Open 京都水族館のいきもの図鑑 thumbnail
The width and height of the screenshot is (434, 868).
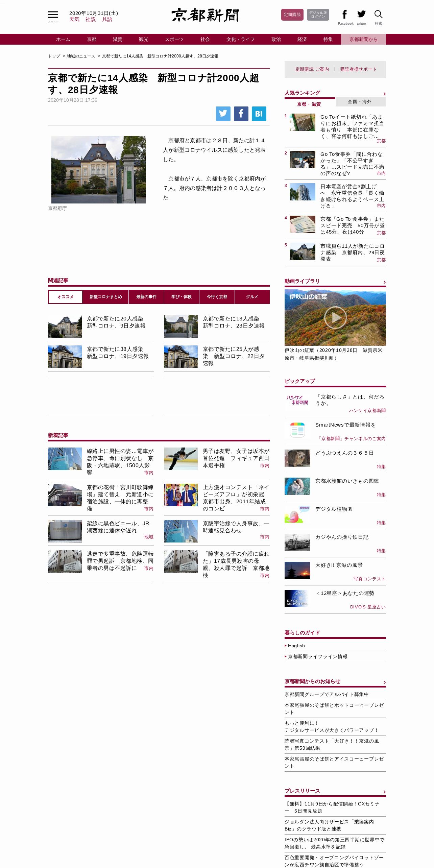pyautogui.click(x=297, y=486)
